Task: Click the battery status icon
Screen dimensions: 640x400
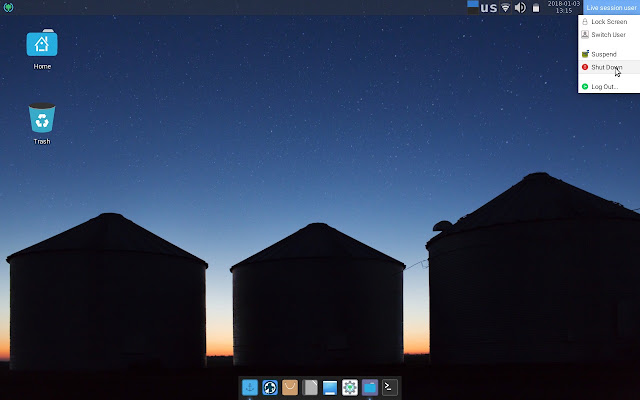Action: (536, 7)
